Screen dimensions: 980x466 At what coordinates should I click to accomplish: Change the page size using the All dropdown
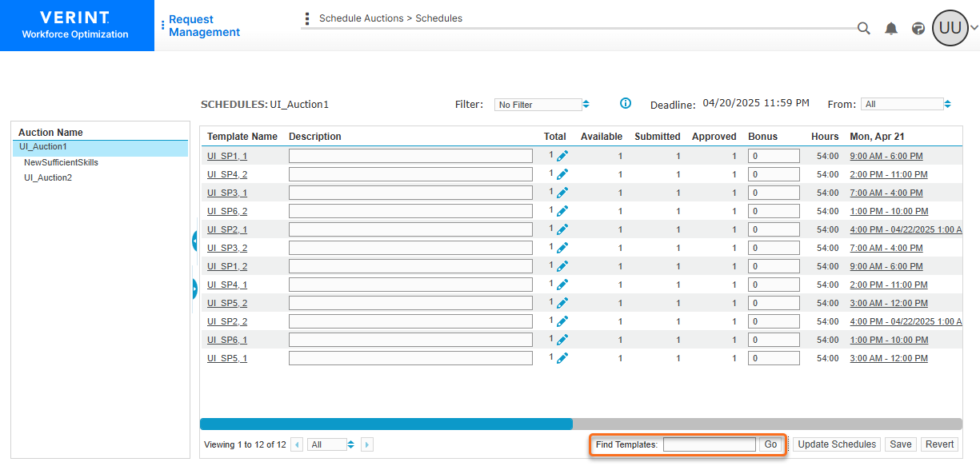pos(330,444)
